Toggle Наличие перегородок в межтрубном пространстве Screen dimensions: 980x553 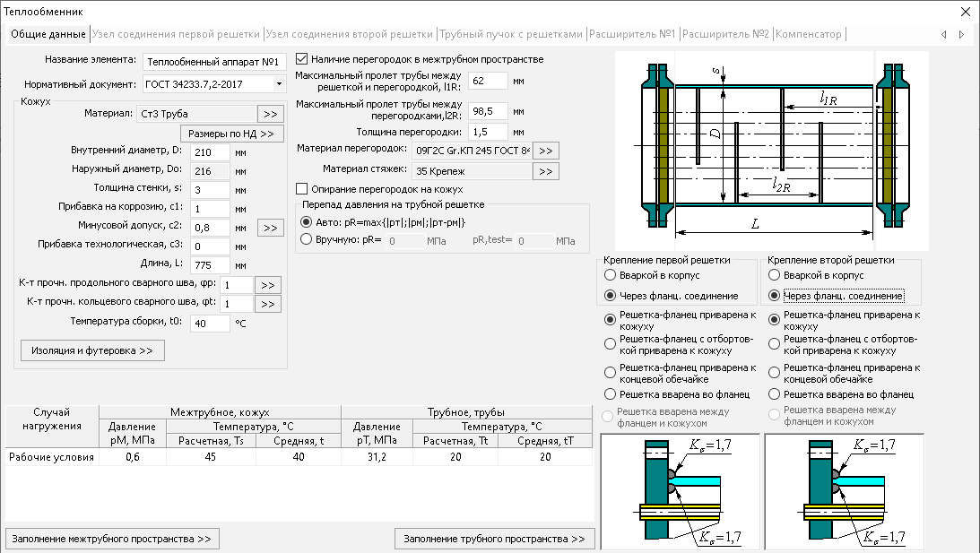coord(302,59)
